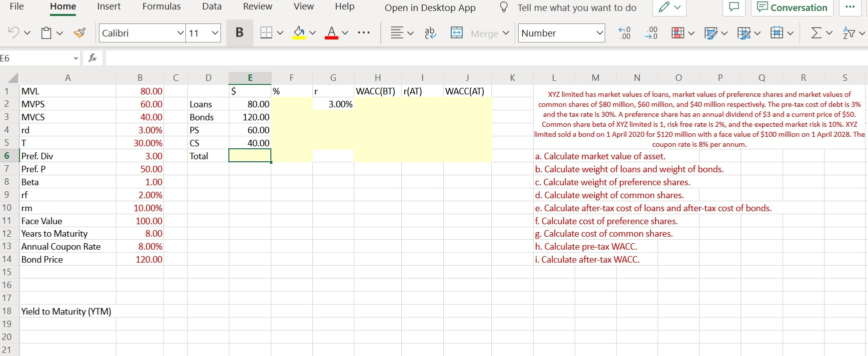Viewport: 868px width, 356px height.
Task: Select column J header
Action: (x=467, y=77)
